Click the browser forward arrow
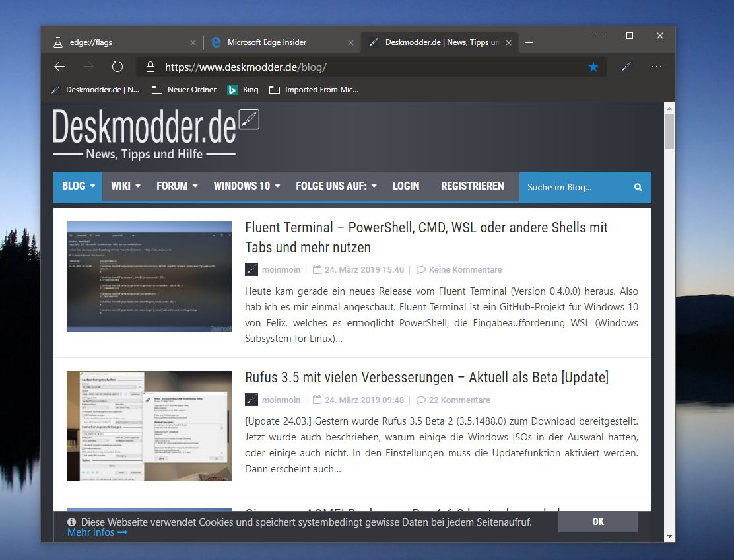 pos(88,67)
